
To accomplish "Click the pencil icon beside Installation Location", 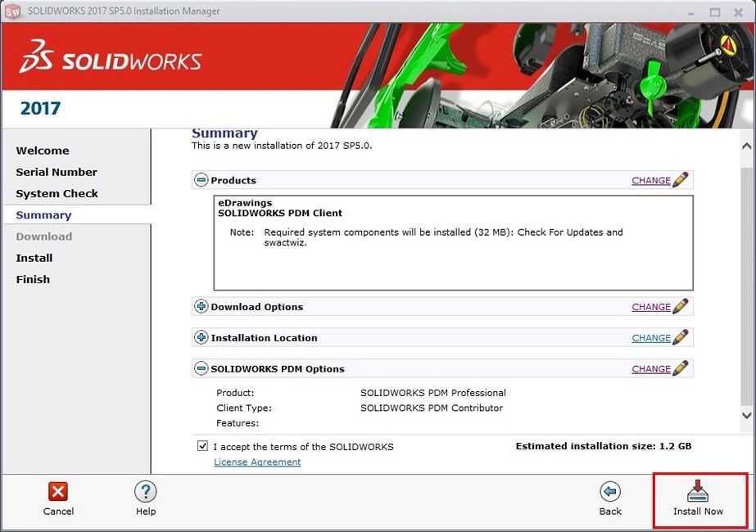I will pos(681,337).
